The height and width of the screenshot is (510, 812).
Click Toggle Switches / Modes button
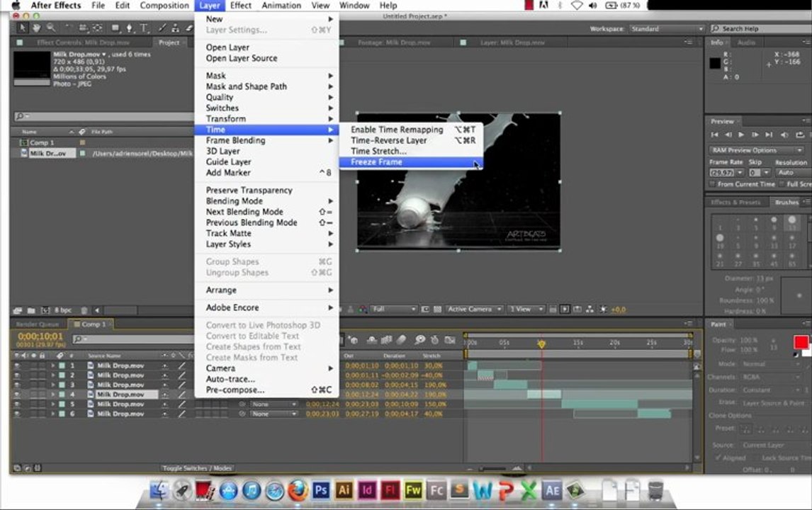(197, 468)
